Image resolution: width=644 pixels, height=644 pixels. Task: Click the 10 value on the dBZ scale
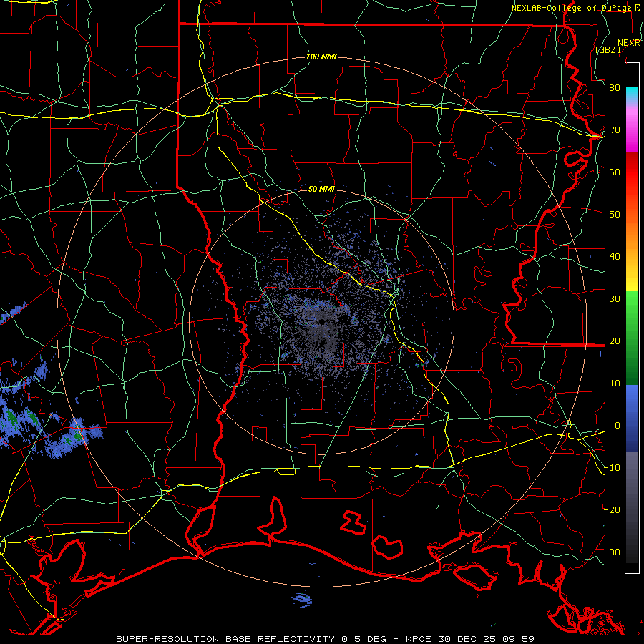click(615, 384)
